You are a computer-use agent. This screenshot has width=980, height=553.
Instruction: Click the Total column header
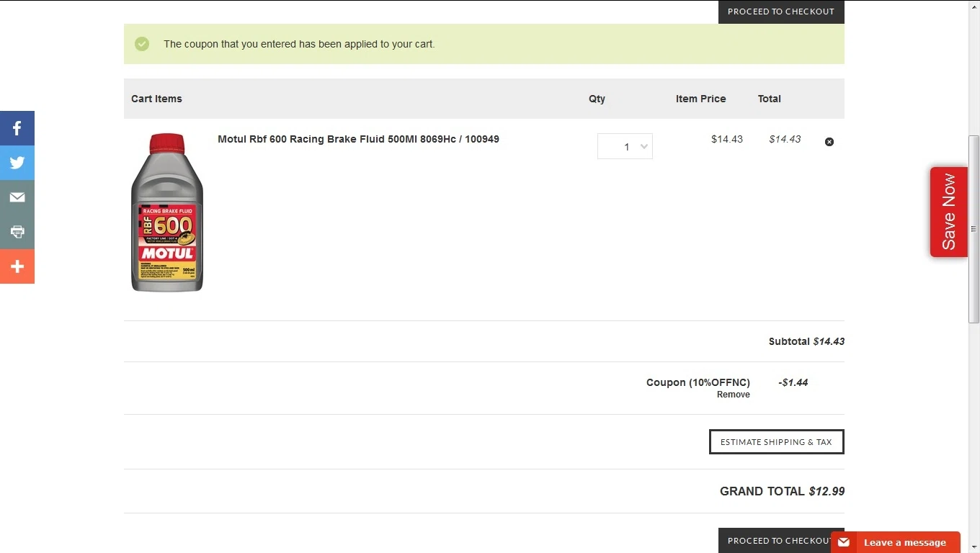(x=769, y=99)
